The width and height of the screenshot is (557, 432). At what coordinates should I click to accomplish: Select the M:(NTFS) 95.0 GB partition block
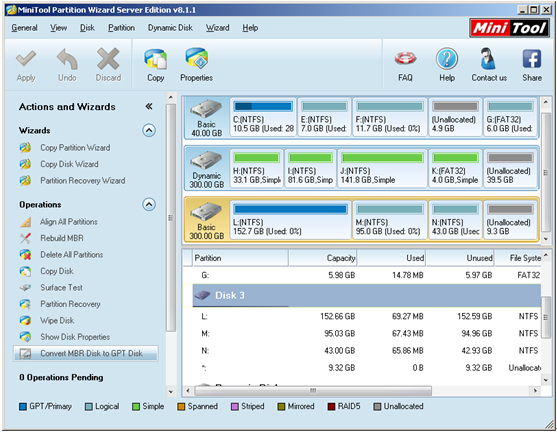pos(390,220)
